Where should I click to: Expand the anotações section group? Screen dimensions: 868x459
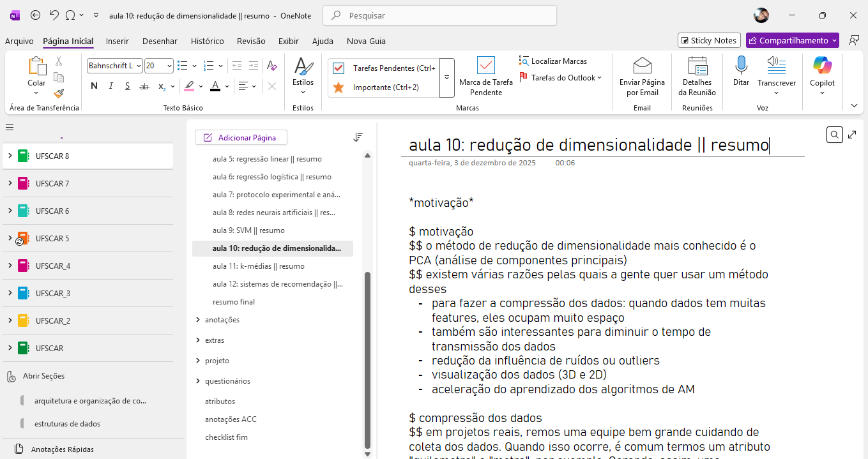click(198, 320)
